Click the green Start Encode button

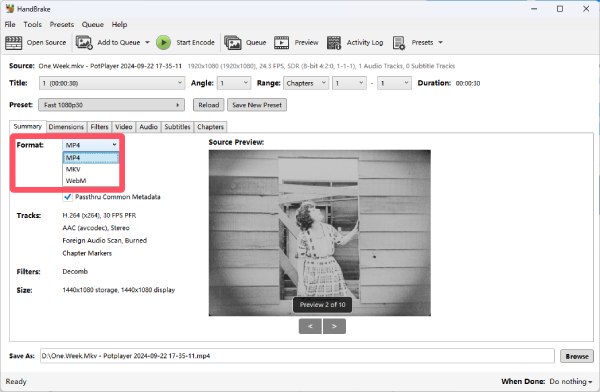click(163, 42)
